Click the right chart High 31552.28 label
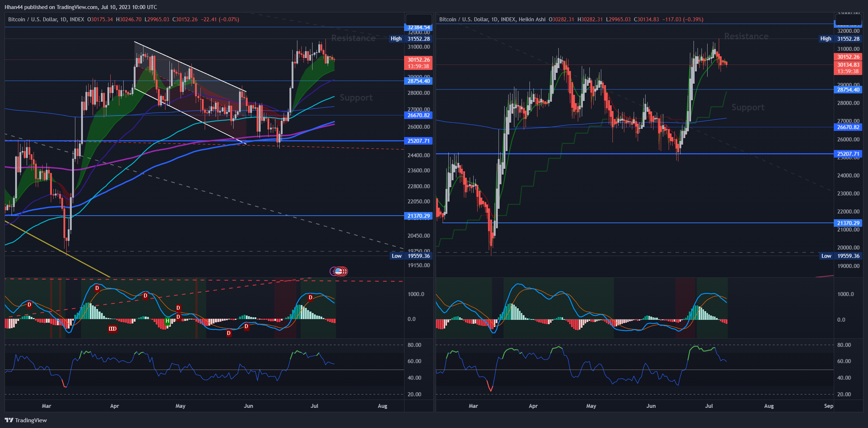The width and height of the screenshot is (868, 428). click(841, 39)
